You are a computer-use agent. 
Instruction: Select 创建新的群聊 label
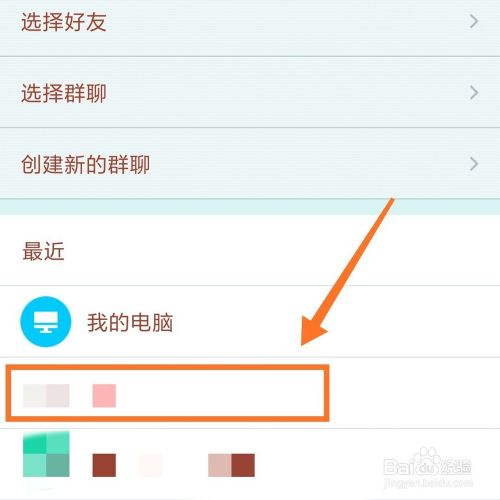click(86, 164)
